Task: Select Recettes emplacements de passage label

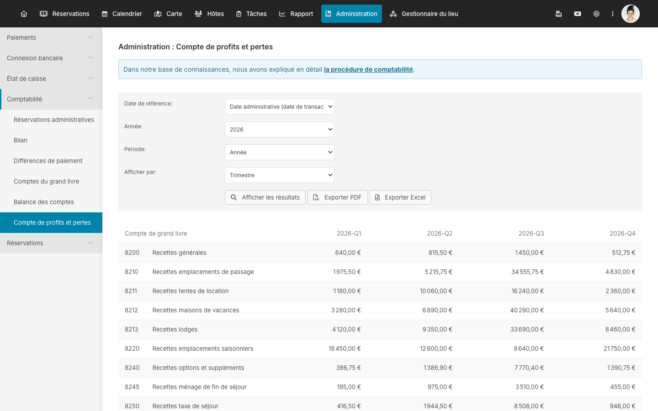Action: coord(203,272)
